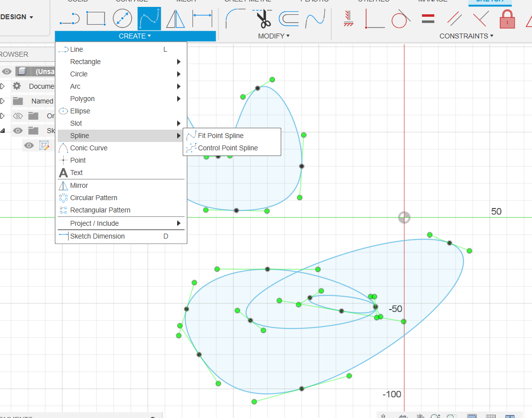Choose Conic Curve from the Create menu
Viewport: 532px width, 418px height.
point(121,148)
